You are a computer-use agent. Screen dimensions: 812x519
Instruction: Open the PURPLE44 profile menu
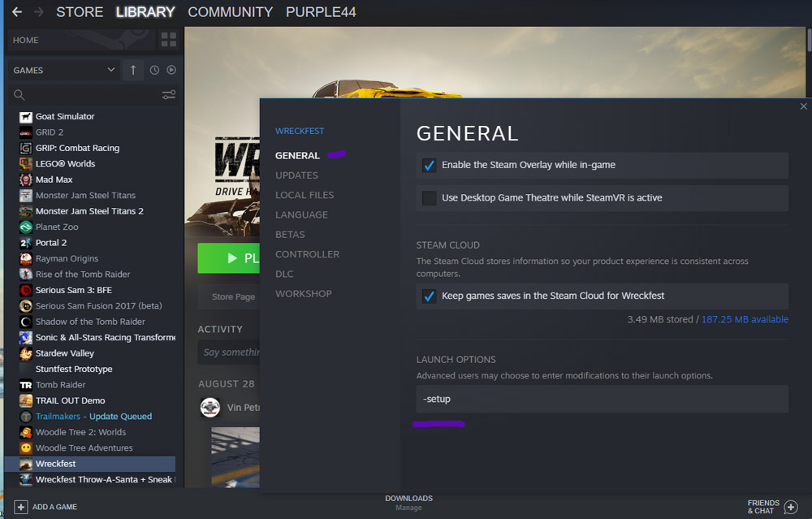321,12
